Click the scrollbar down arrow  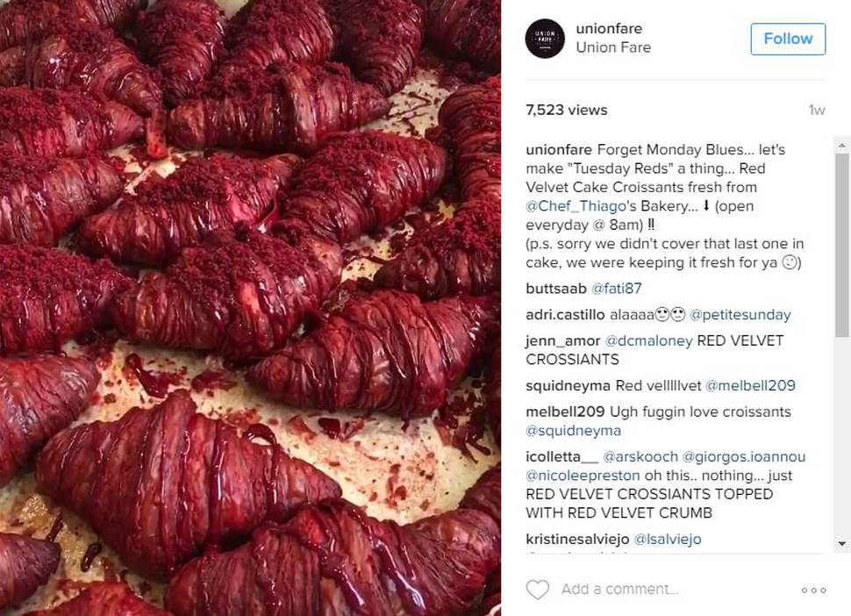pyautogui.click(x=841, y=543)
